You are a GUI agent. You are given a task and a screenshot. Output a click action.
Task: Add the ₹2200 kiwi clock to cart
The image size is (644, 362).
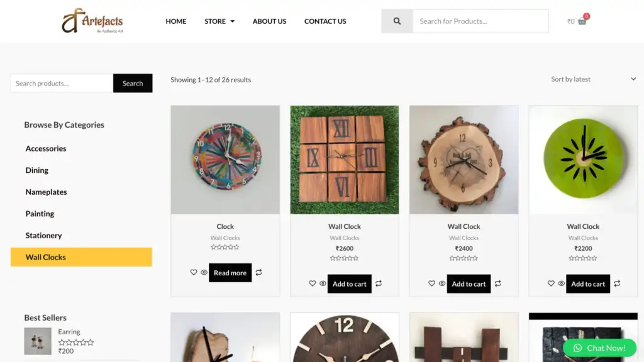pyautogui.click(x=587, y=283)
